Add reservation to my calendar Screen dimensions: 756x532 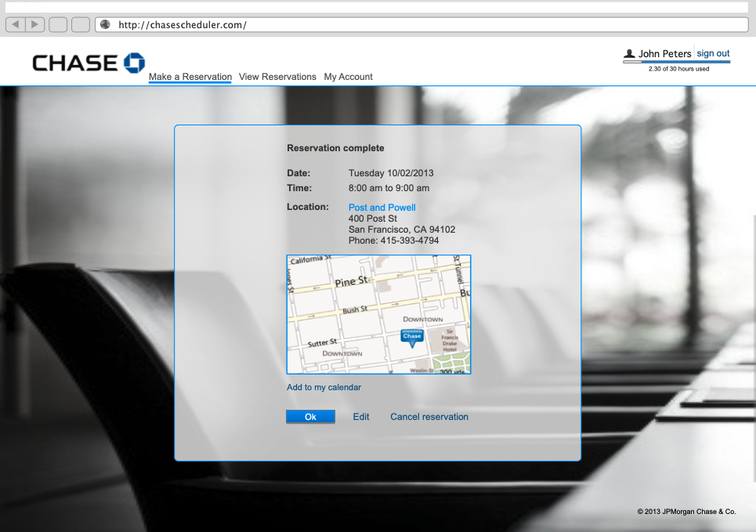coord(324,387)
